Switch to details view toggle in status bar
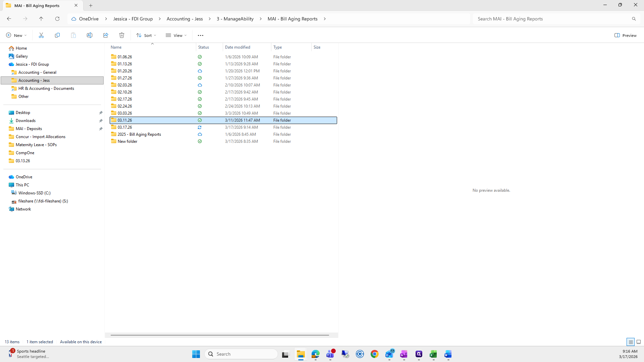This screenshot has width=644, height=362. tap(631, 342)
